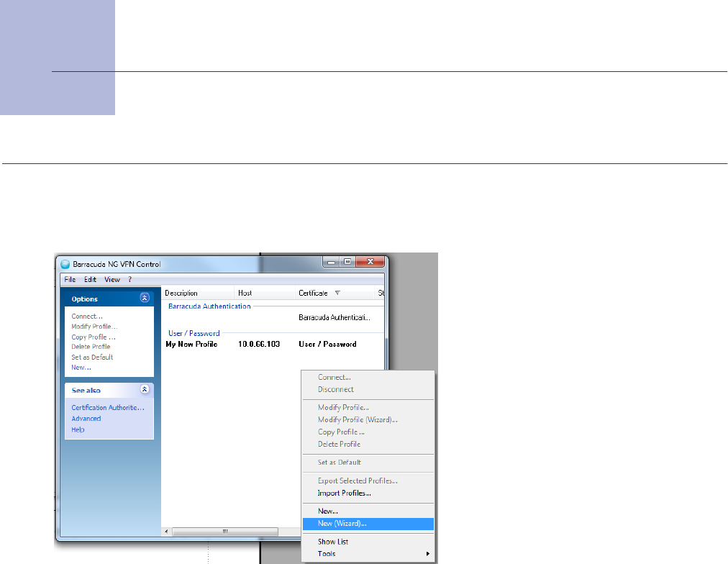The height and width of the screenshot is (564, 728).
Task: Click Set as Default in context menu
Action: (x=368, y=463)
